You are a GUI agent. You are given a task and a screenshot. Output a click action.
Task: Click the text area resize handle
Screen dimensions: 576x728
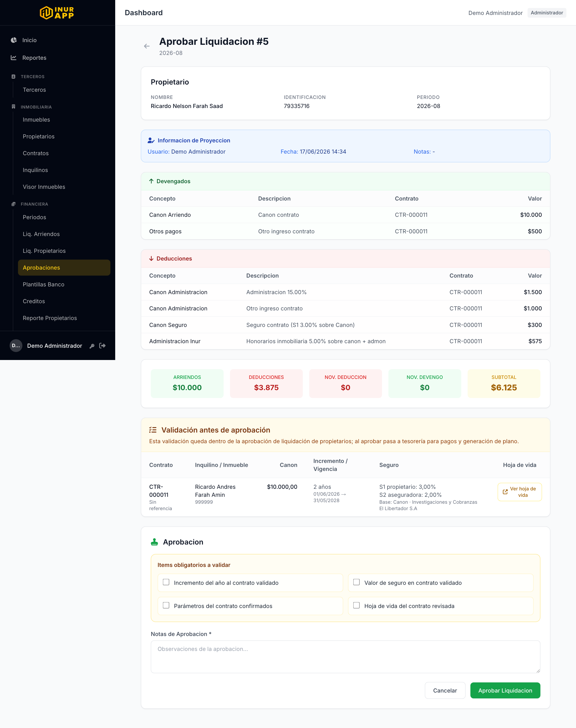click(538, 671)
